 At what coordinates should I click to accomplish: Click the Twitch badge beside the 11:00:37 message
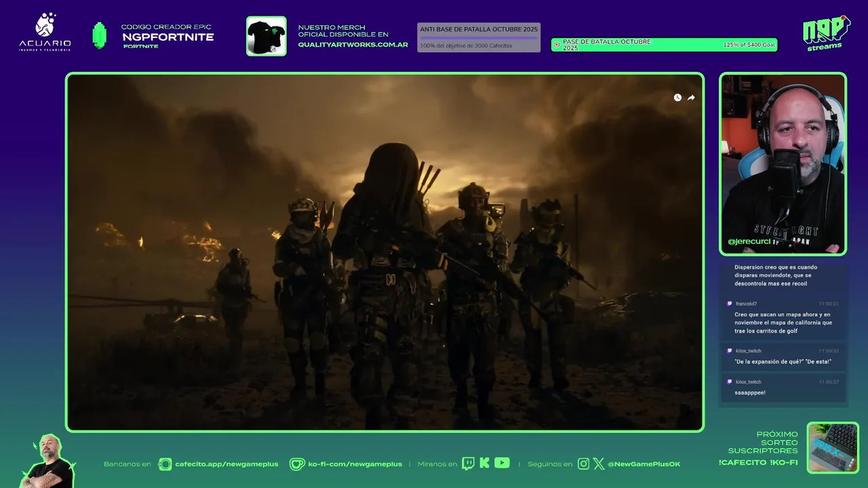[730, 382]
